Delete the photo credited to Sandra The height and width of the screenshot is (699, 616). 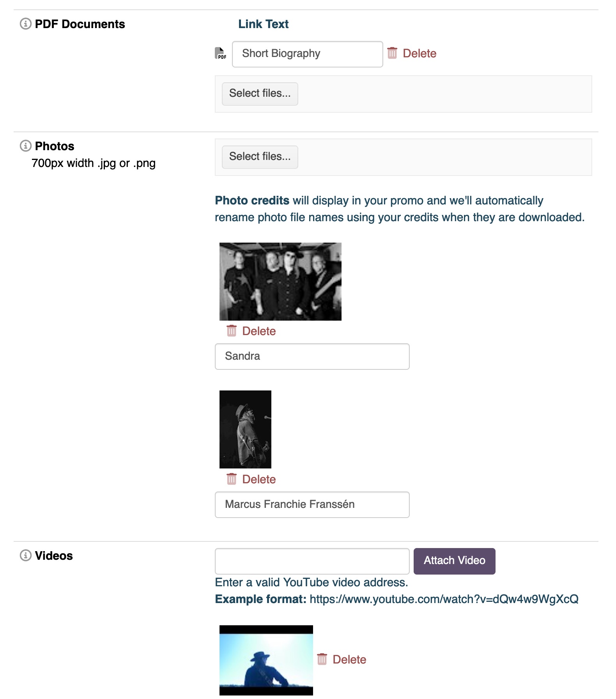tap(259, 331)
